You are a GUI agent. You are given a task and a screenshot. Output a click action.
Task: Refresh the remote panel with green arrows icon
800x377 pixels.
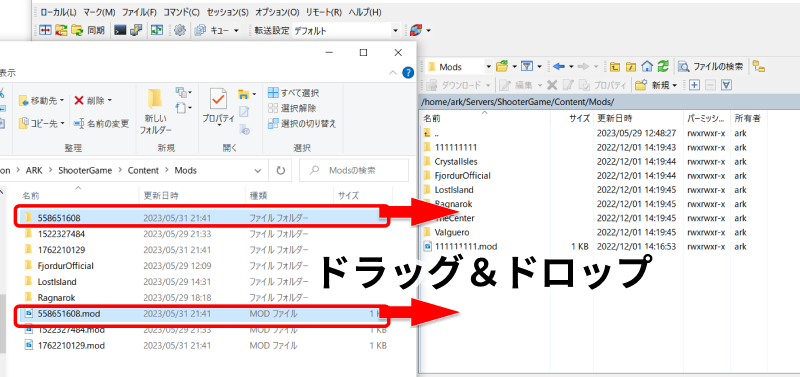click(x=663, y=66)
